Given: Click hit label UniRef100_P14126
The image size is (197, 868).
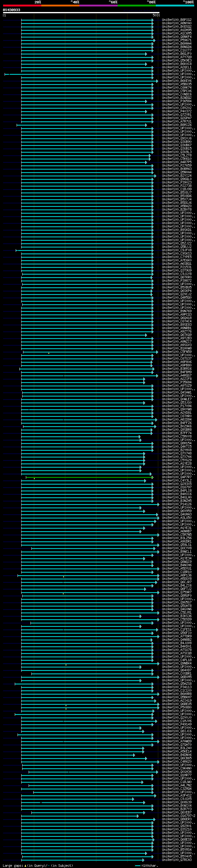Looking at the screenshot, I should [176, 504].
